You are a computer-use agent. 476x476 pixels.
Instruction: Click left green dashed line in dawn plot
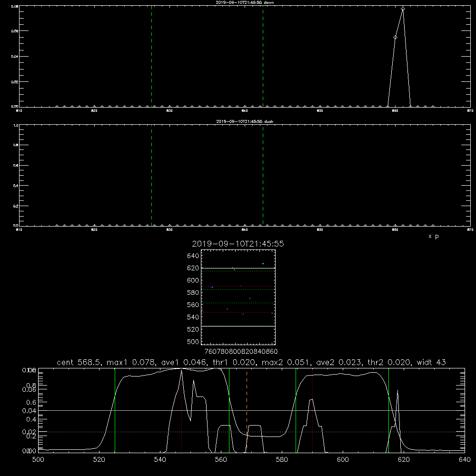[x=152, y=57]
